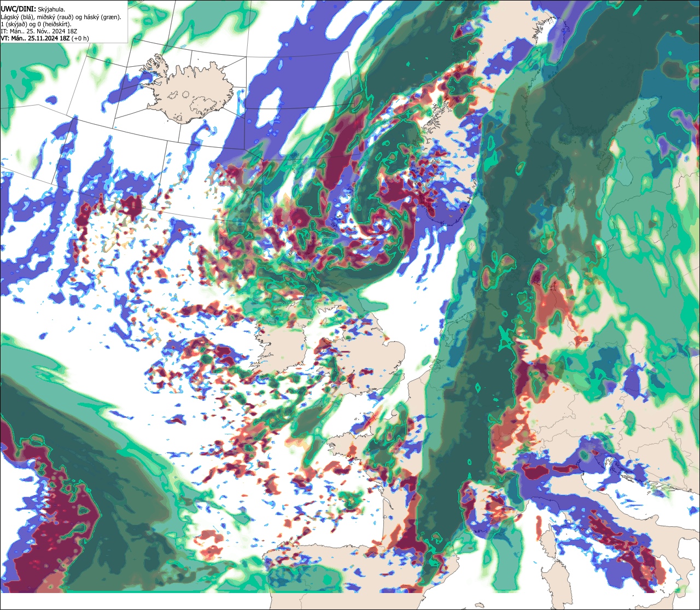Click the "VT: Mán.. 25.11.2024 18Z (+0 h)" line
Screen dimensions: 700x610
click(45, 38)
